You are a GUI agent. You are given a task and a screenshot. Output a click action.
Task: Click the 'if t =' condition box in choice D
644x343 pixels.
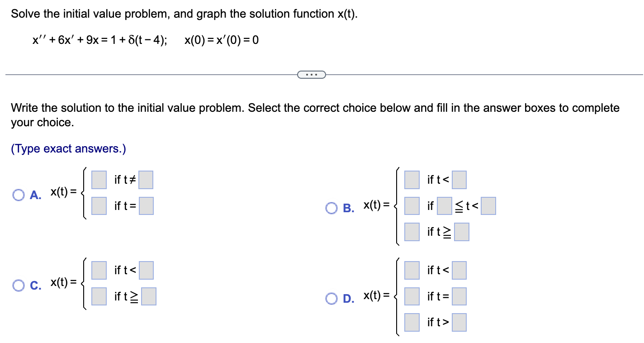click(459, 296)
